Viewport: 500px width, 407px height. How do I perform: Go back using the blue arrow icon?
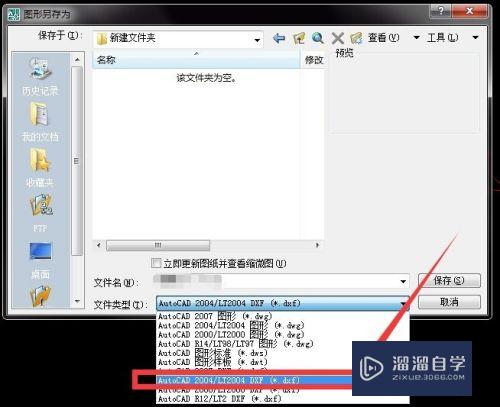tap(279, 38)
